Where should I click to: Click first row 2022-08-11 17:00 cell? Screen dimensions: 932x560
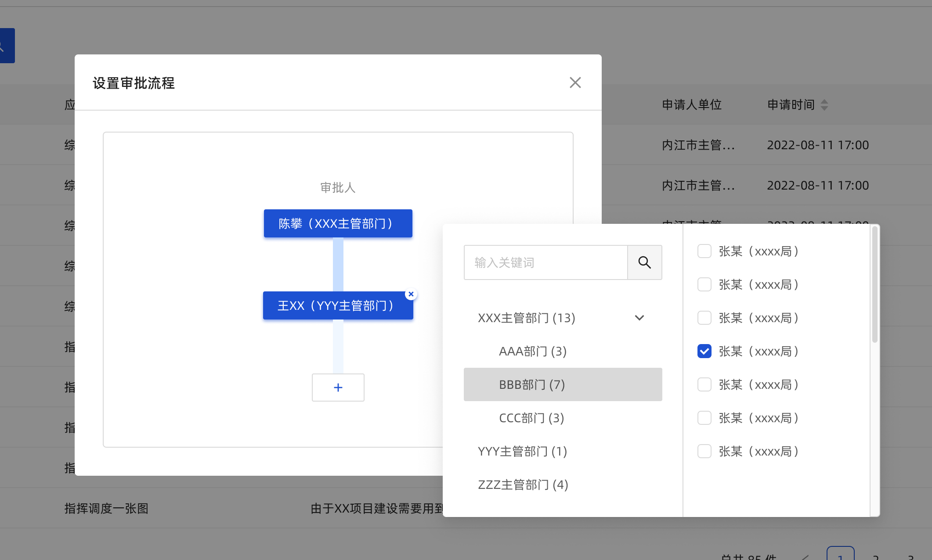coord(818,145)
